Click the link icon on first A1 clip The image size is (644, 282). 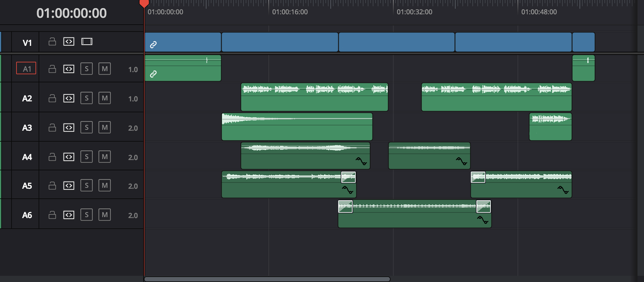tap(153, 74)
